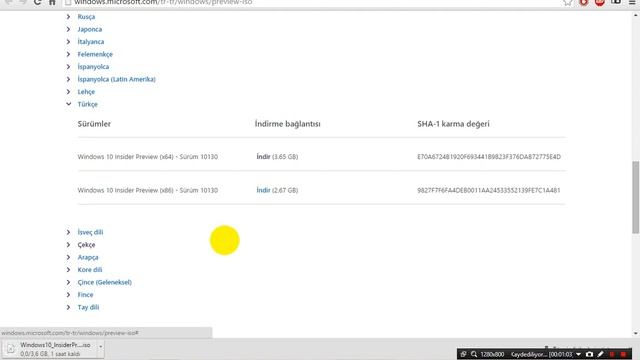
Task: Expand the Lehçe chevron
Action: [68, 92]
